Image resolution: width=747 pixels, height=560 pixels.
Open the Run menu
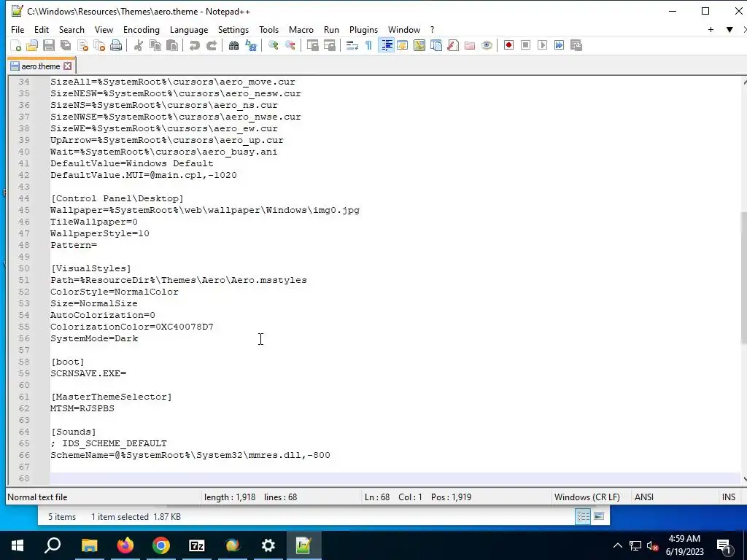pyautogui.click(x=332, y=29)
